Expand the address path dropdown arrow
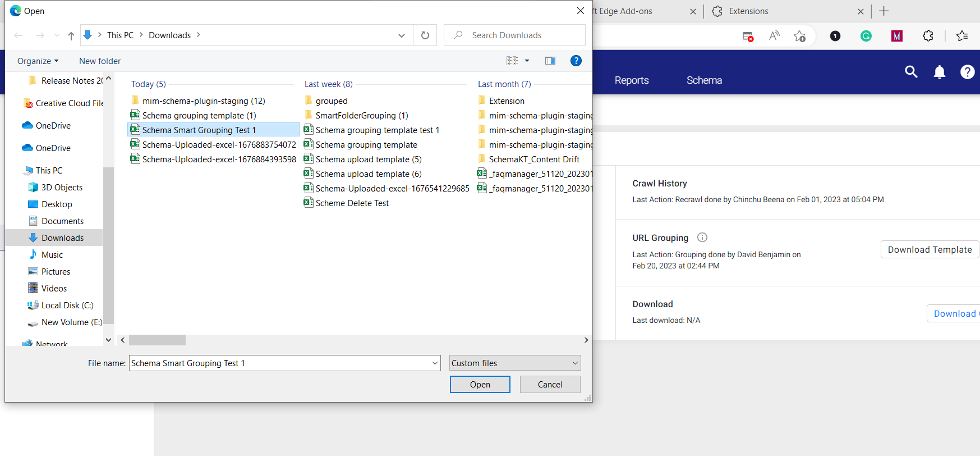The width and height of the screenshot is (980, 456). click(x=402, y=35)
